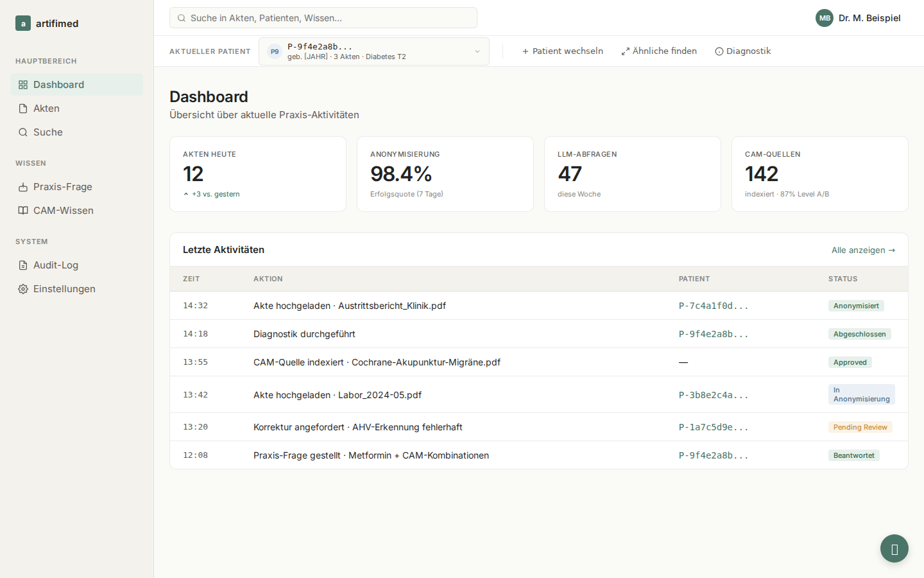Open the Dashboard menu item

click(76, 85)
